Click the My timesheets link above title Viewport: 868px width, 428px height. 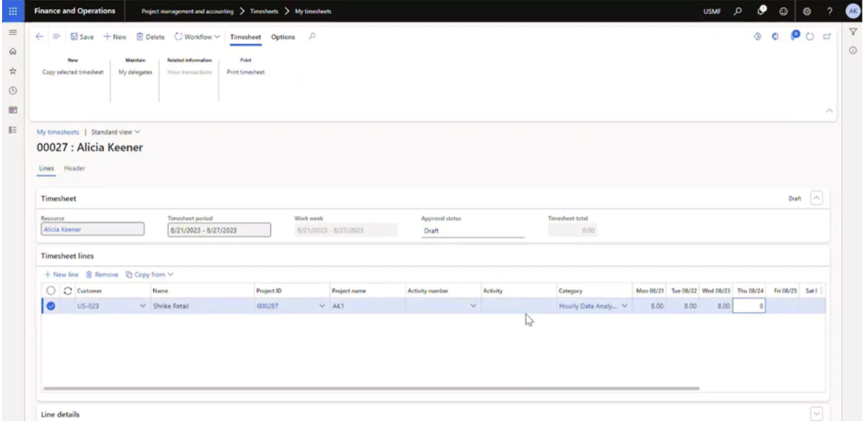pos(59,131)
